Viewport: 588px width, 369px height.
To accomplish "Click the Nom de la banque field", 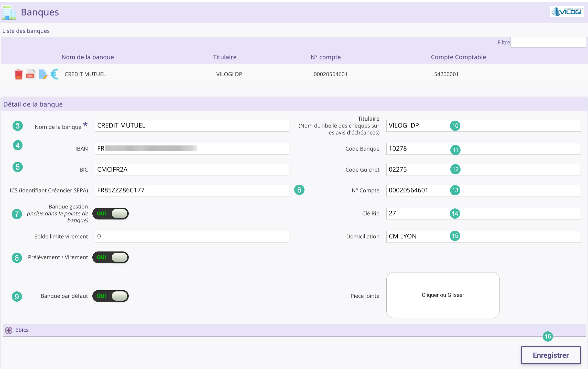I will (x=192, y=126).
